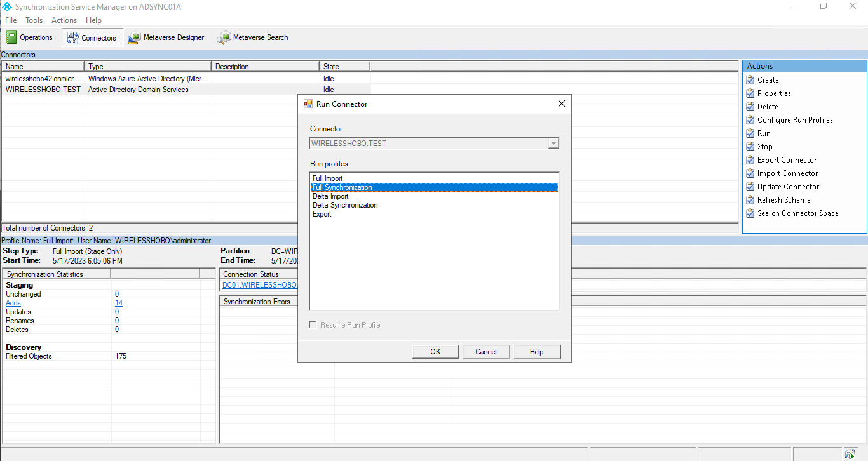Image resolution: width=868 pixels, height=461 pixels.
Task: Sort connectors by State column header
Action: pos(344,67)
